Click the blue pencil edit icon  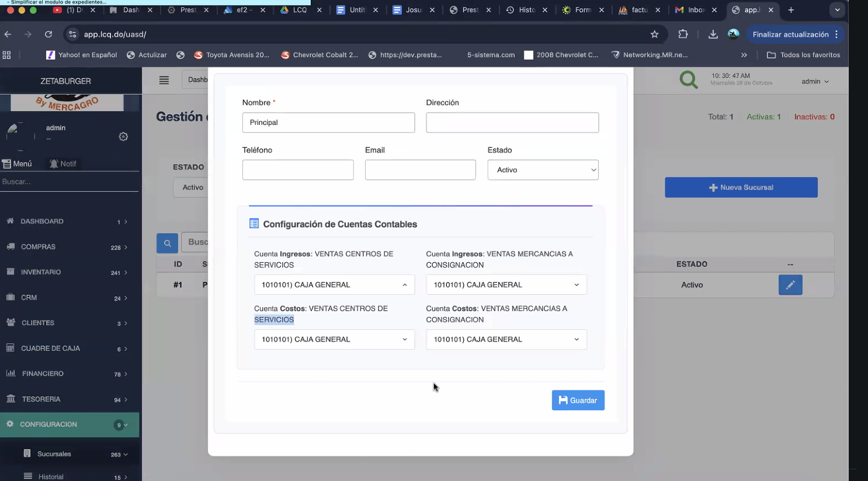pos(790,285)
